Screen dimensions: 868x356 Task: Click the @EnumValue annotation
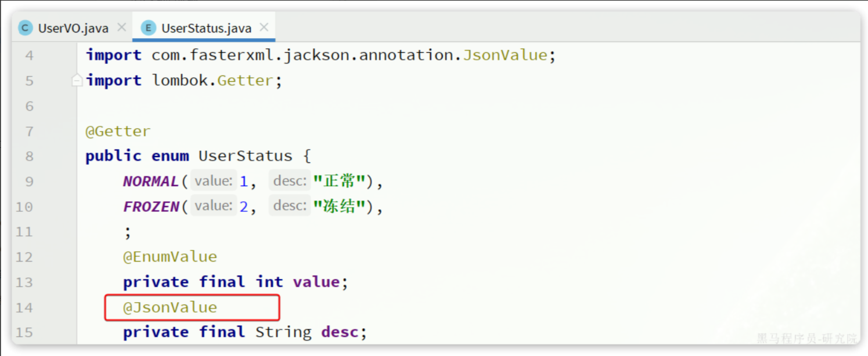[x=170, y=257]
